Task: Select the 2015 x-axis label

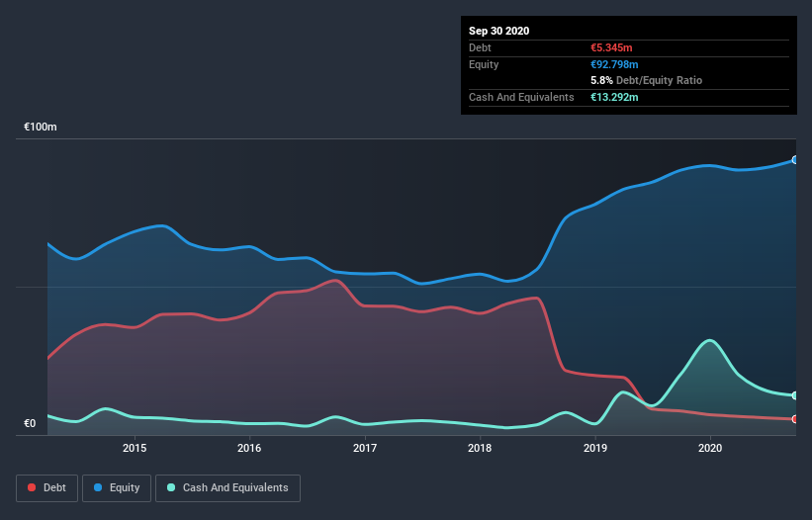Action: (135, 448)
